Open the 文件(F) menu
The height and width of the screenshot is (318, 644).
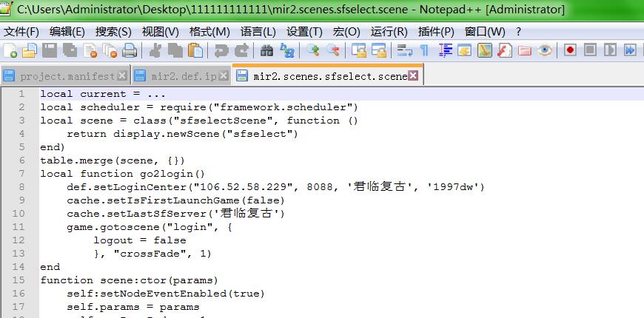click(21, 32)
